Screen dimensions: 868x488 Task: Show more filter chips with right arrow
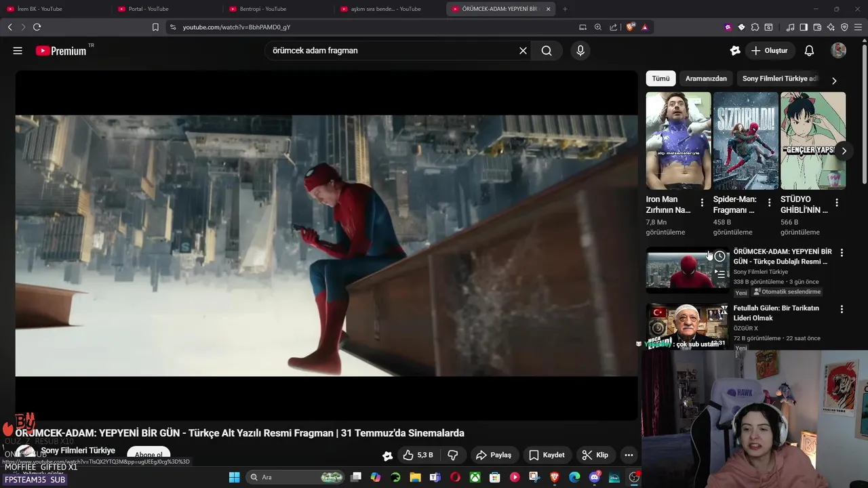click(x=834, y=81)
